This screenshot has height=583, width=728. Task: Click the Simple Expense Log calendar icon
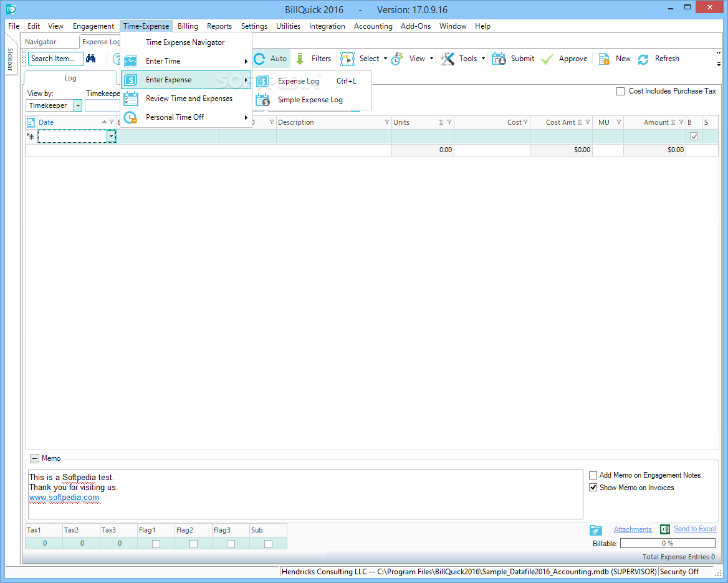click(263, 99)
